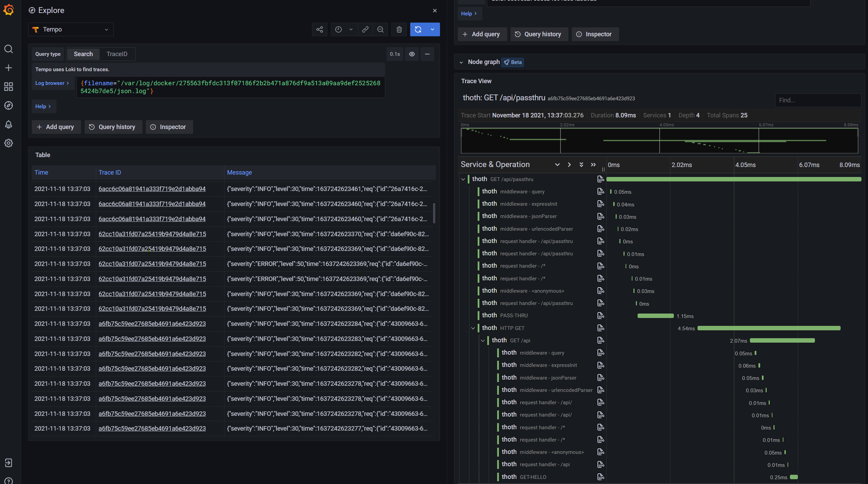The width and height of the screenshot is (868, 484).
Task: Click the sign out sidebar icon
Action: point(9,463)
